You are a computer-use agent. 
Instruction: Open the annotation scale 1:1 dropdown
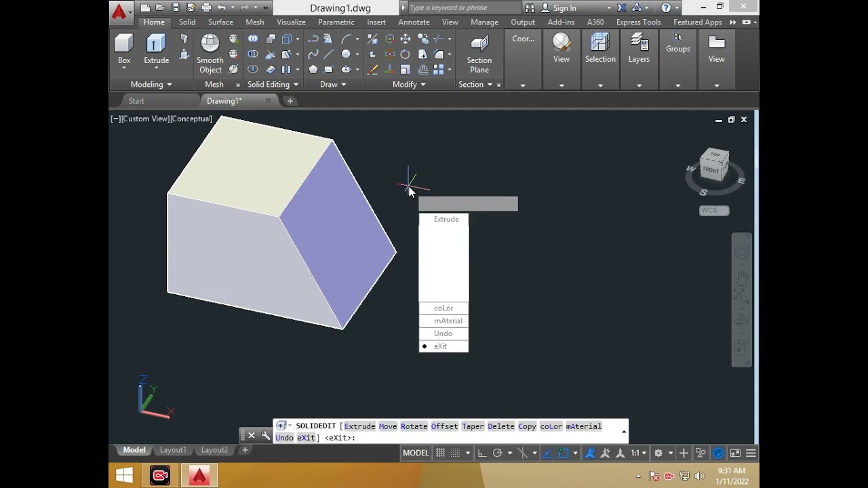pos(638,453)
